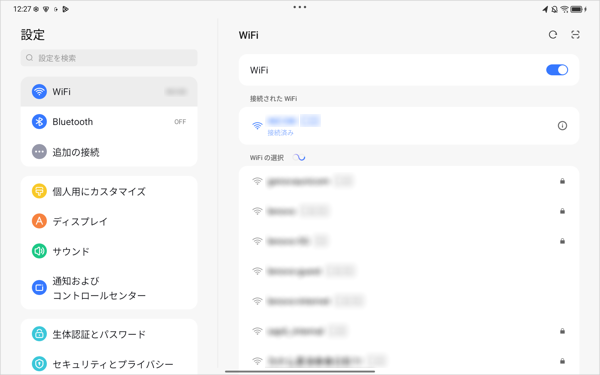The width and height of the screenshot is (600, 375).
Task: Tap the 12:27 clock in status bar
Action: [x=22, y=9]
